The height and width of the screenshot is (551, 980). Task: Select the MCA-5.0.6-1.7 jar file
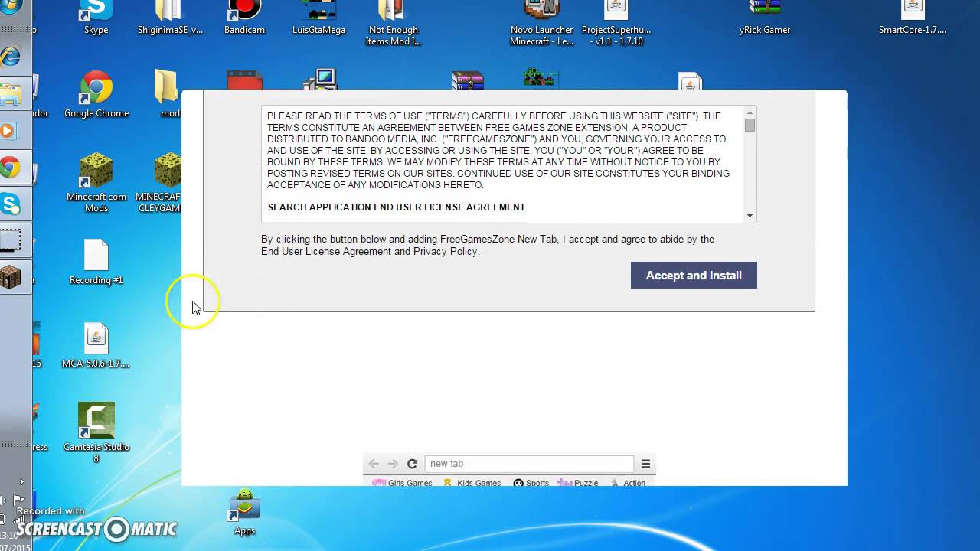[96, 345]
